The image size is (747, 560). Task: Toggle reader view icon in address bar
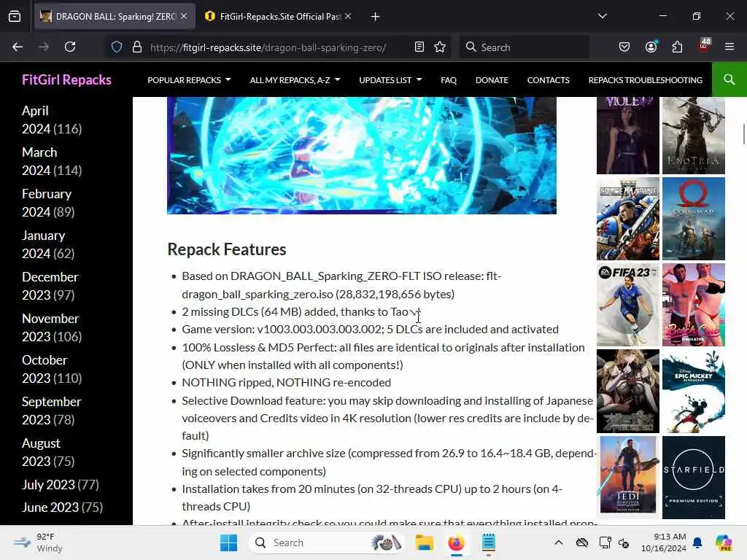click(419, 47)
